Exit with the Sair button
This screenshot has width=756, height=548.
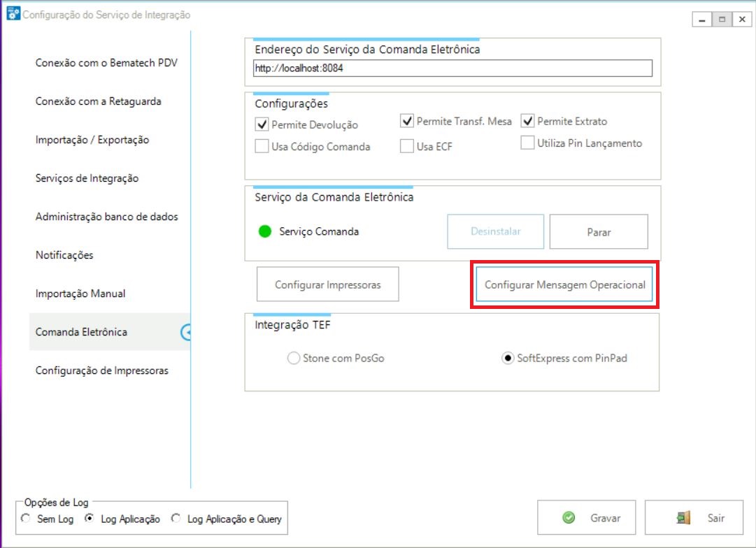[x=694, y=518]
